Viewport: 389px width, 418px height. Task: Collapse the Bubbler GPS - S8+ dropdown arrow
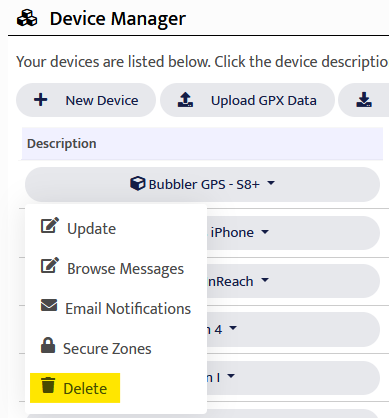point(271,183)
